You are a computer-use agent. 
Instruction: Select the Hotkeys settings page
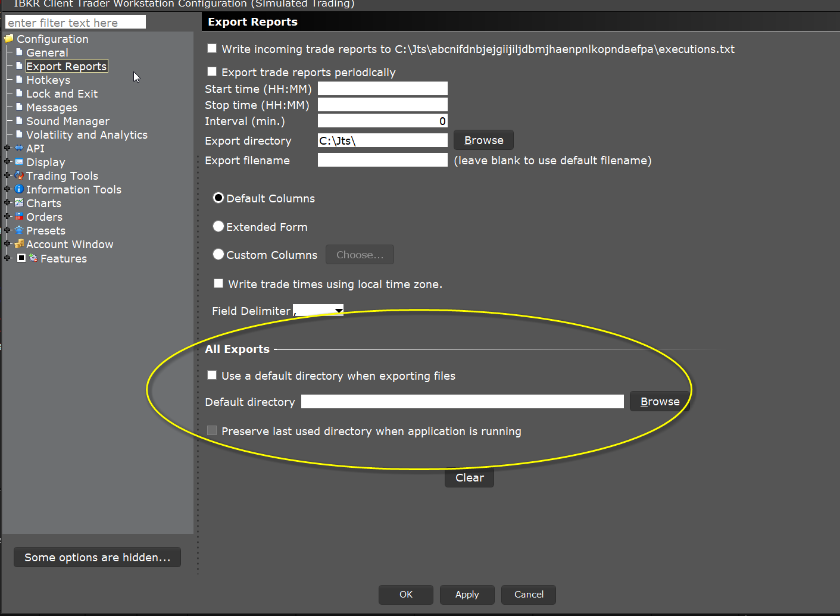coord(48,80)
